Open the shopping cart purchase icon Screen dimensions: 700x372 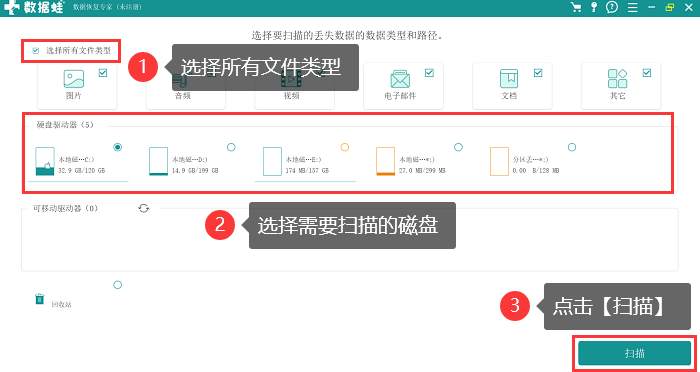(576, 7)
